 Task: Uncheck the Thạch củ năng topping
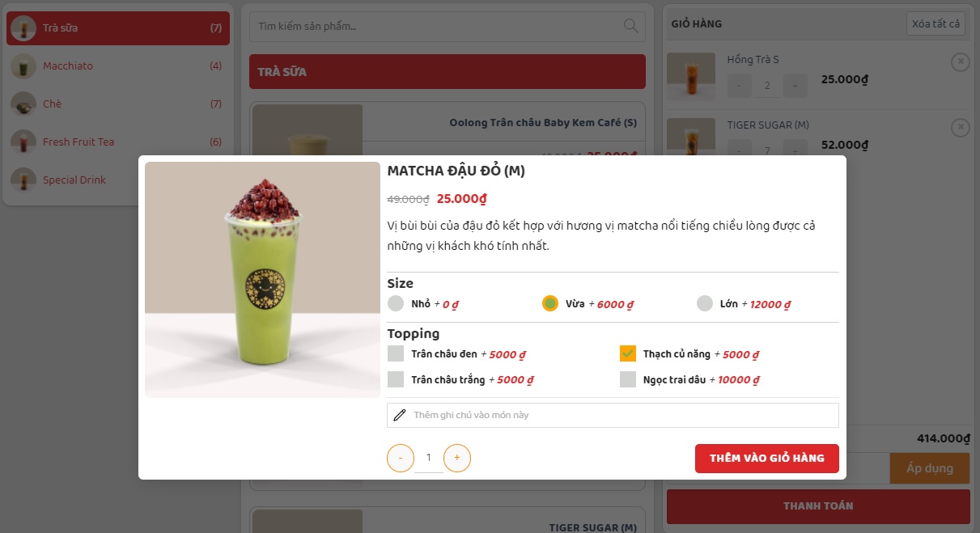628,353
